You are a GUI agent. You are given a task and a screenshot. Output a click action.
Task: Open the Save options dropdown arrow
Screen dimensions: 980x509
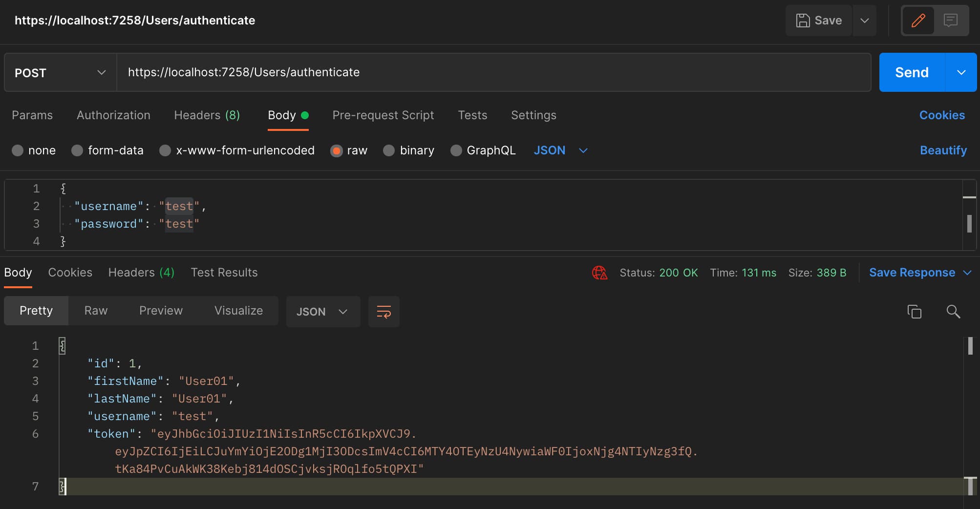[x=865, y=21]
